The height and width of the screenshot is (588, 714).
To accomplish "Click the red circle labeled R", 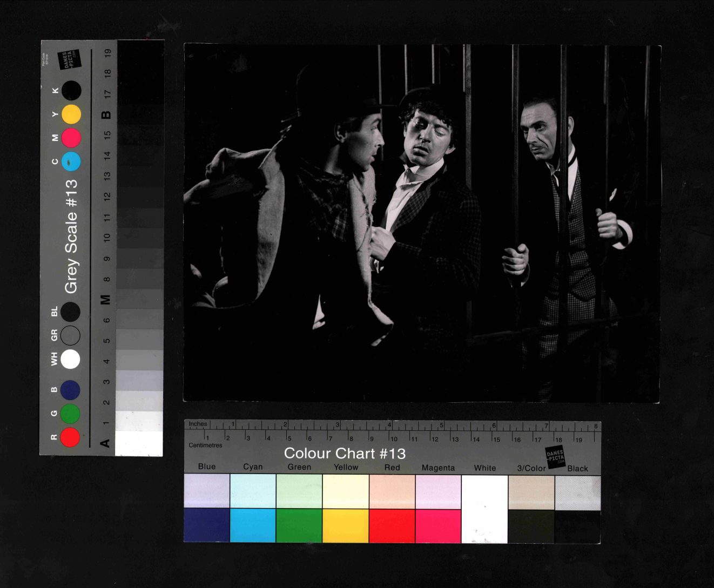I will (70, 437).
